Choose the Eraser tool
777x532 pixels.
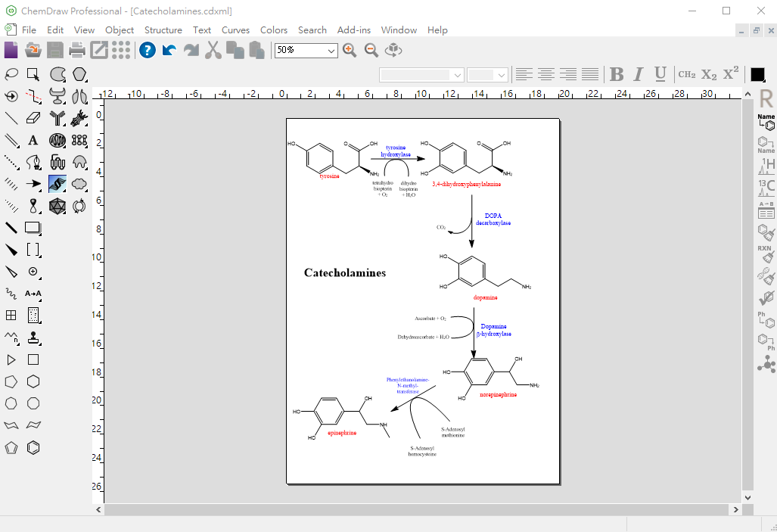tap(33, 118)
